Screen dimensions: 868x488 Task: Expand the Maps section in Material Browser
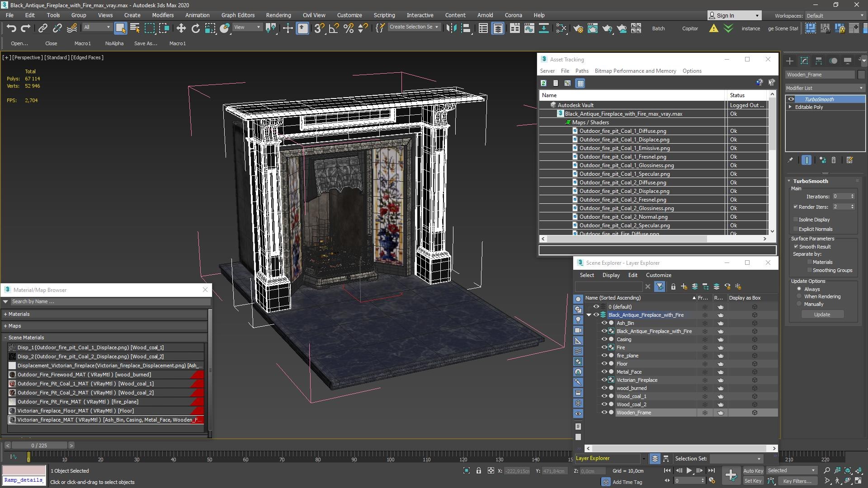pos(5,326)
